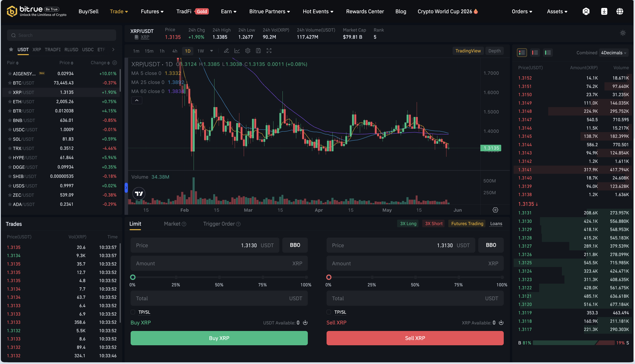Click the Market order help icon
635x364 pixels.
[x=184, y=224]
